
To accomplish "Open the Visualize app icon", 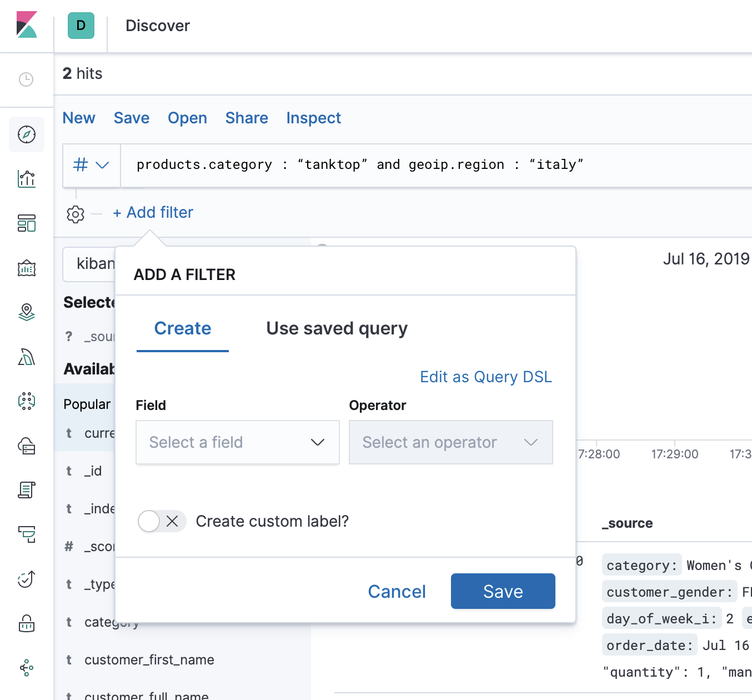I will tap(26, 179).
